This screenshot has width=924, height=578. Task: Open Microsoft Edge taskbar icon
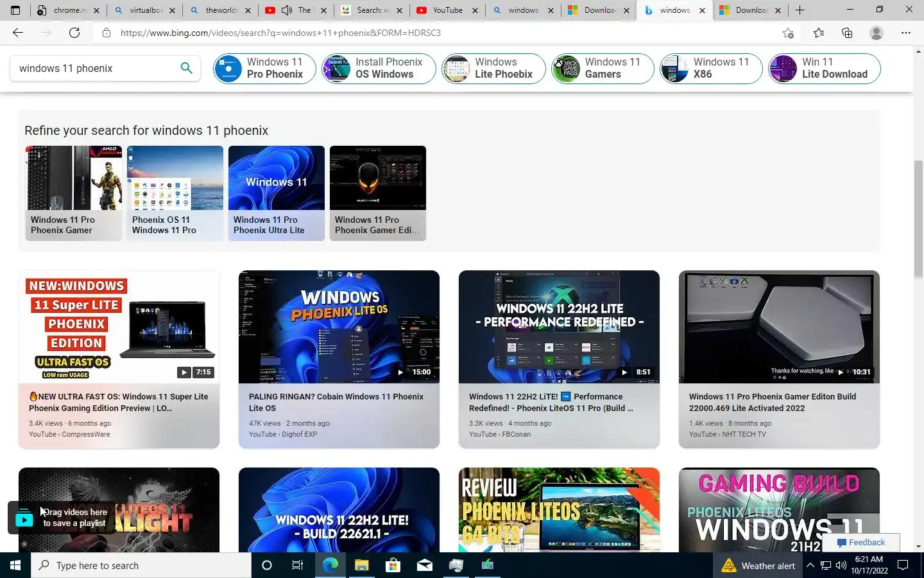coord(330,565)
